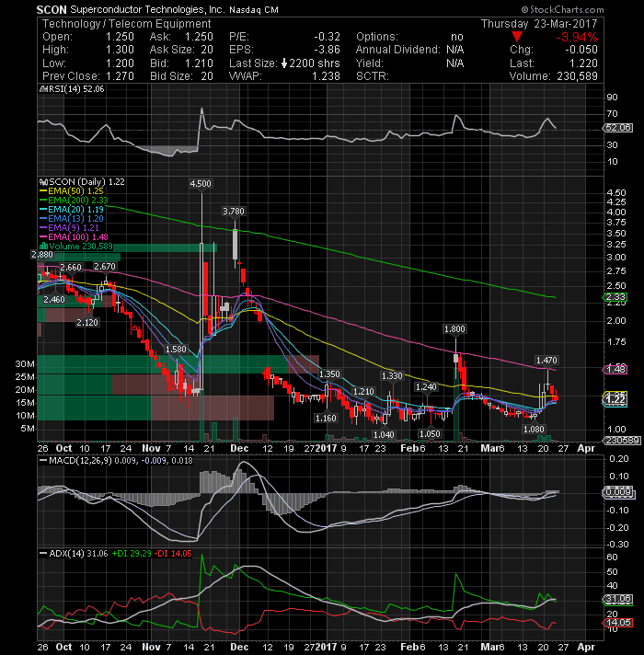Select the EMA(200) 2.33 legend entry
This screenshot has width=644, height=655.
[x=78, y=201]
